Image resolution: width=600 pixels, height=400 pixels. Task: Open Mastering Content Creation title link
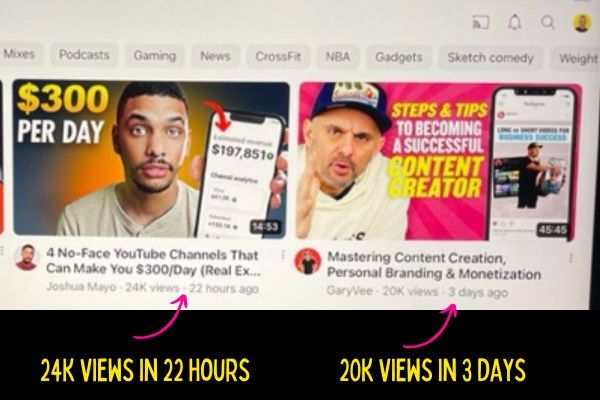point(434,266)
